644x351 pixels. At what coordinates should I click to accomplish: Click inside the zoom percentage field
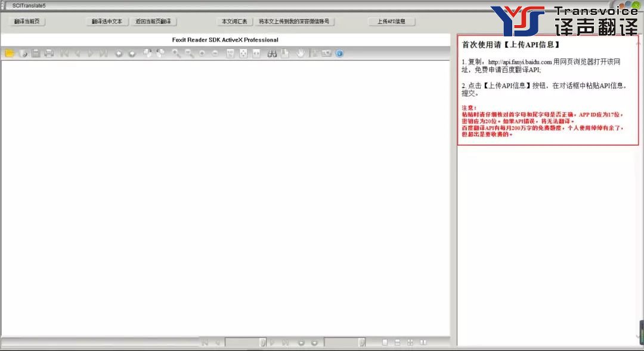[341, 343]
